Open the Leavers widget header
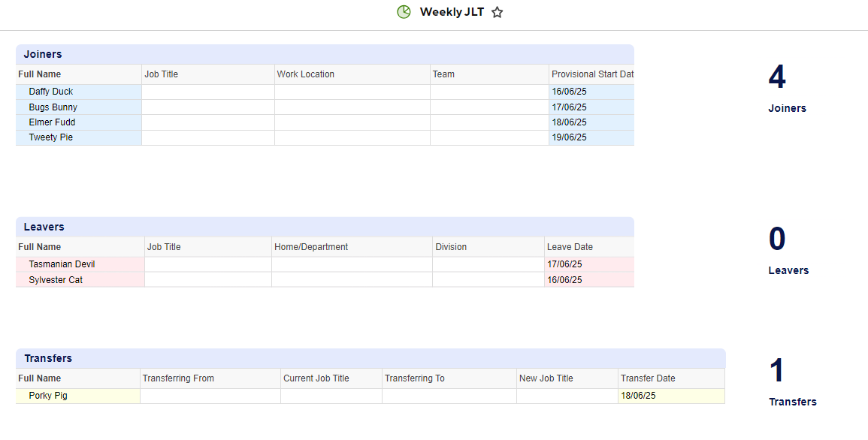 click(325, 227)
